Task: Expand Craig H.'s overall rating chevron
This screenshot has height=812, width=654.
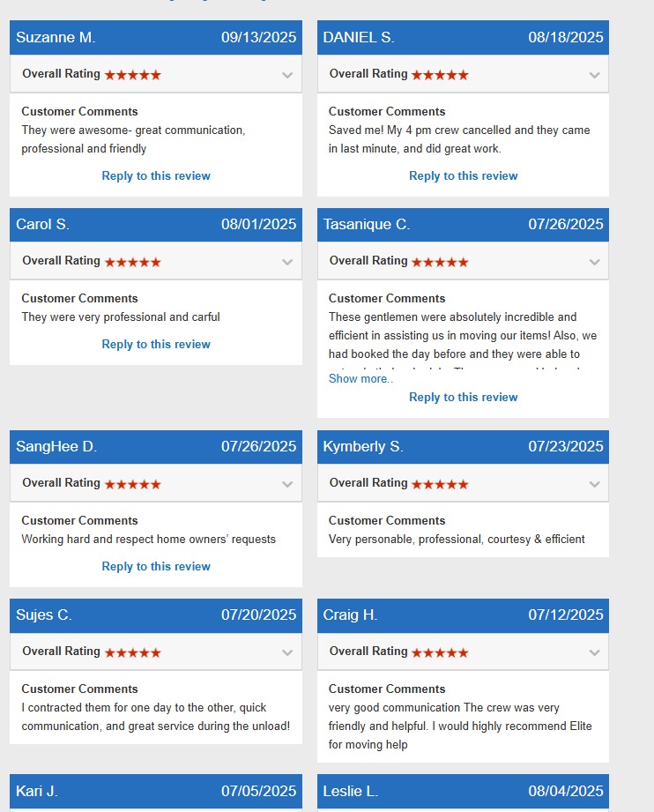Action: pos(594,652)
